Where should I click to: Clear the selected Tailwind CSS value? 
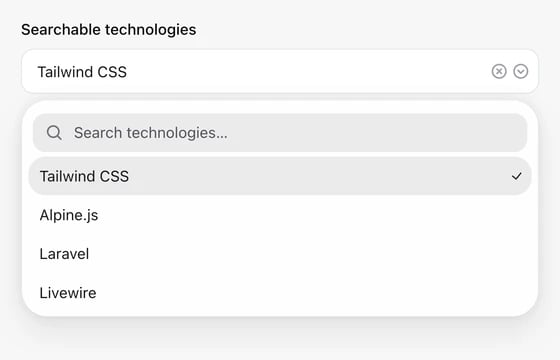coord(499,71)
